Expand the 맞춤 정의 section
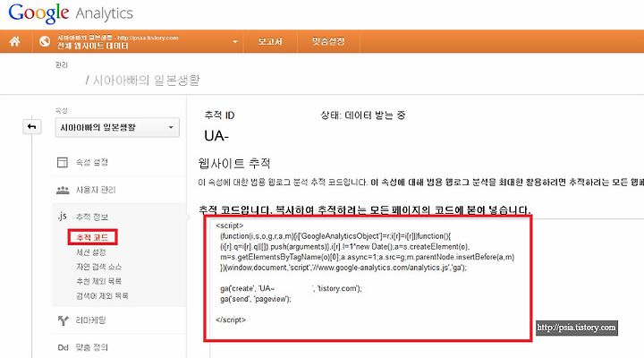 coord(91,347)
